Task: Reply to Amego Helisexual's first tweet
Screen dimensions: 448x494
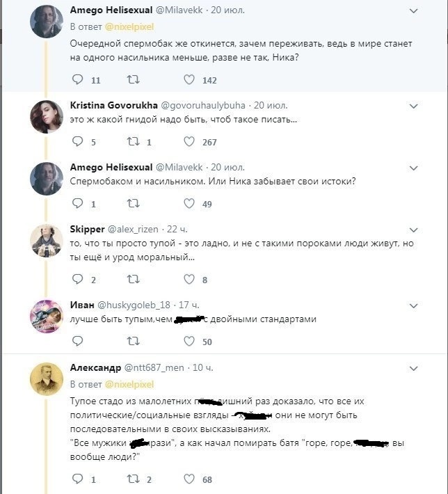Action: (77, 80)
